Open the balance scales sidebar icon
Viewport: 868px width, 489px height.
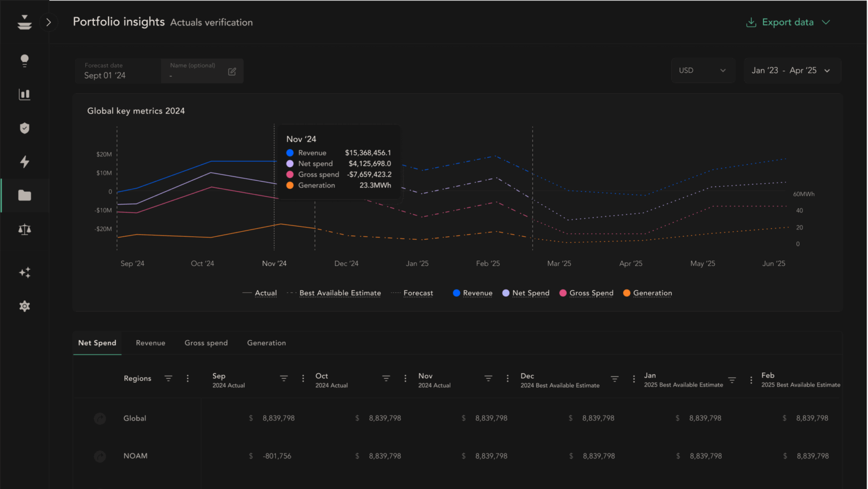tap(24, 230)
